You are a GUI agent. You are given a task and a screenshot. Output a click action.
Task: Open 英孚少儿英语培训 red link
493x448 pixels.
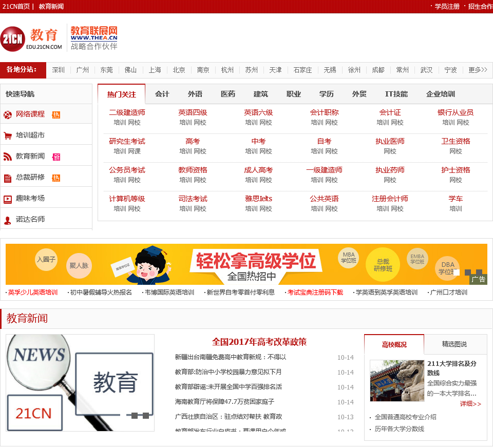(x=33, y=293)
